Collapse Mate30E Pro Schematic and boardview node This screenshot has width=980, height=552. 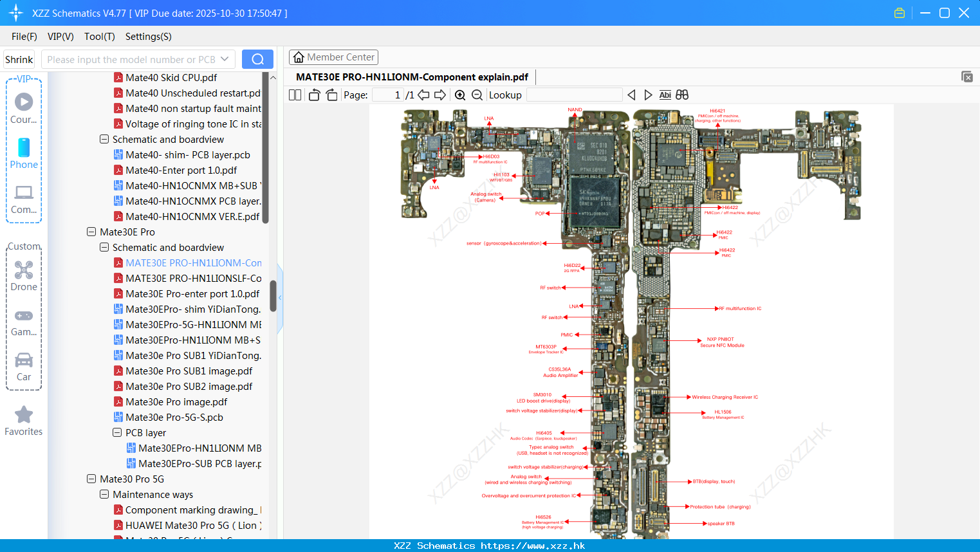[x=104, y=247]
